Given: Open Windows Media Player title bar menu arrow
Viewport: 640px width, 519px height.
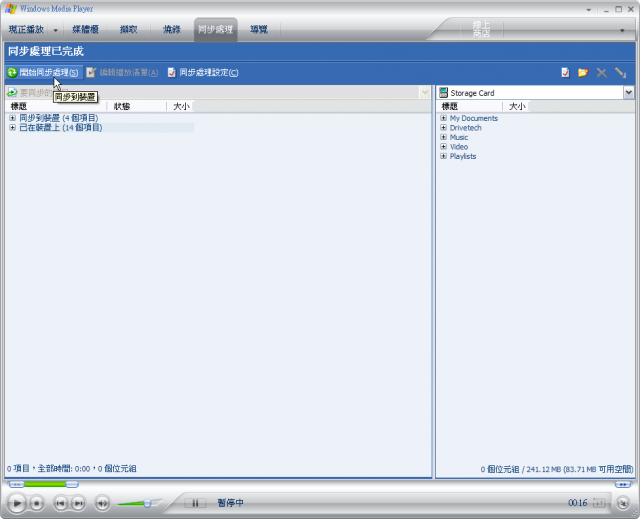Looking at the screenshot, I should pyautogui.click(x=589, y=10).
